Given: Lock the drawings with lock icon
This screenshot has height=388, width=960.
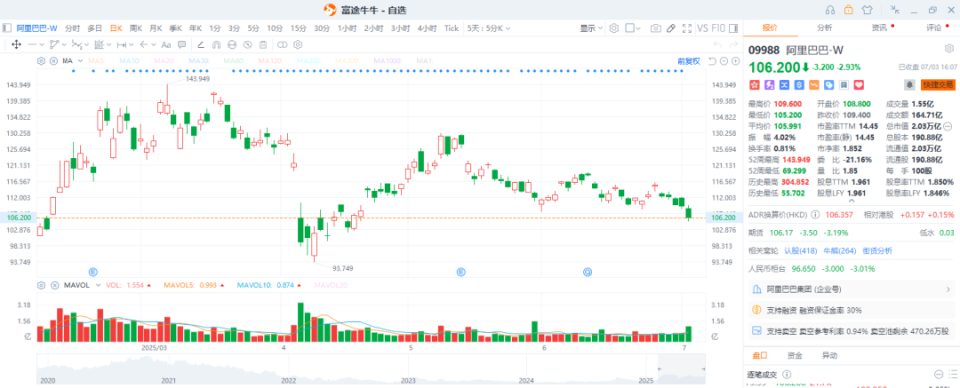Looking at the screenshot, I should [232, 45].
